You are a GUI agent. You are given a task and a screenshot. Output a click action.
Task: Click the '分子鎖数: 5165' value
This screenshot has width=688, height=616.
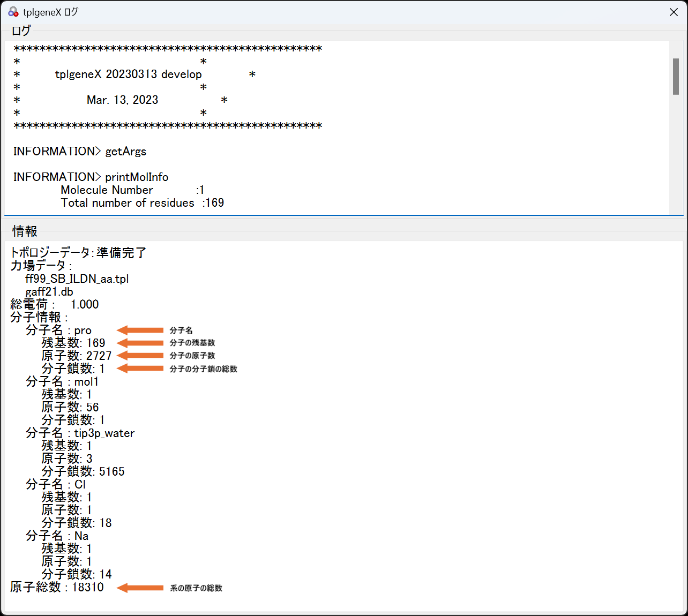click(x=83, y=471)
